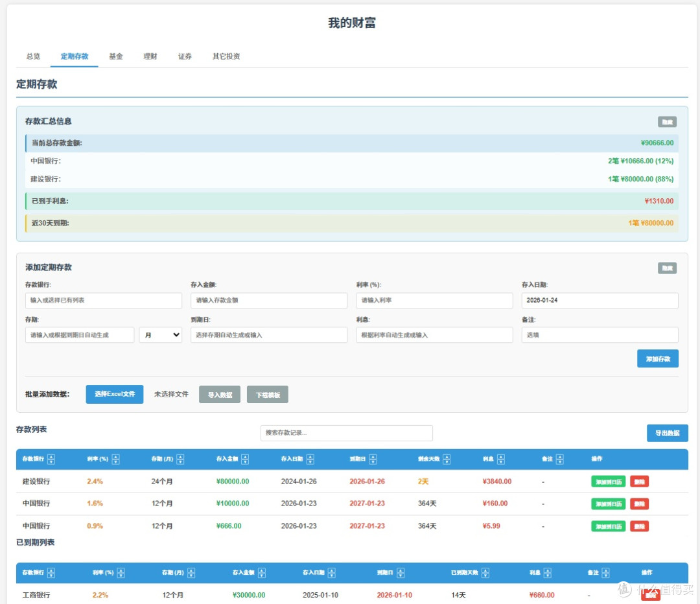Click the 选择Excel文件 button
The height and width of the screenshot is (604, 700).
pos(115,394)
